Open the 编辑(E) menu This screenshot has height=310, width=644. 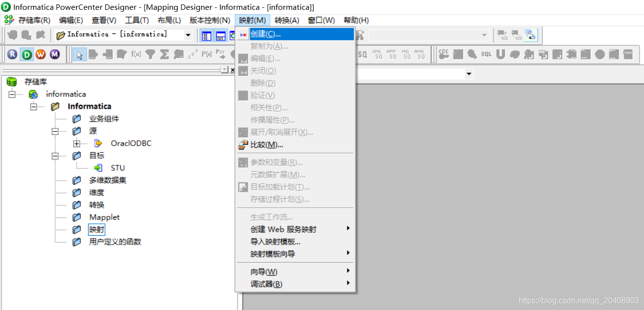pyautogui.click(x=71, y=20)
